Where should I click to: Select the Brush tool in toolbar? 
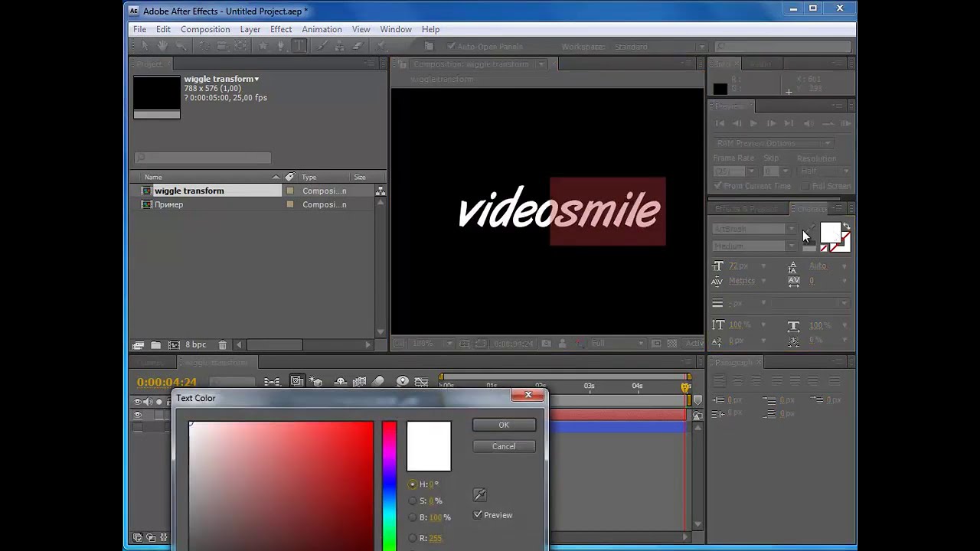click(x=322, y=47)
